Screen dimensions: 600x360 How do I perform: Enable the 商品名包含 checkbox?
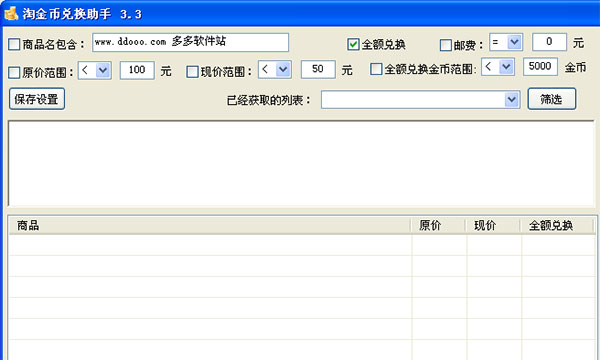click(14, 44)
